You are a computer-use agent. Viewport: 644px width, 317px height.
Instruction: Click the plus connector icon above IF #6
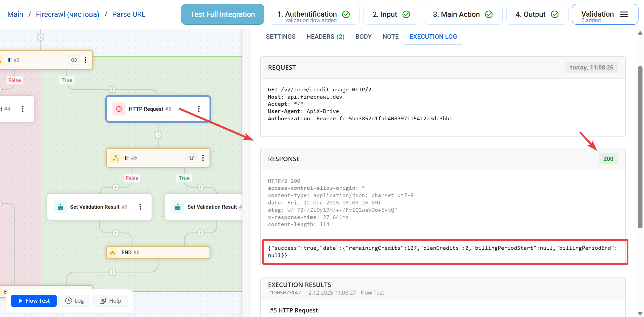tap(158, 135)
